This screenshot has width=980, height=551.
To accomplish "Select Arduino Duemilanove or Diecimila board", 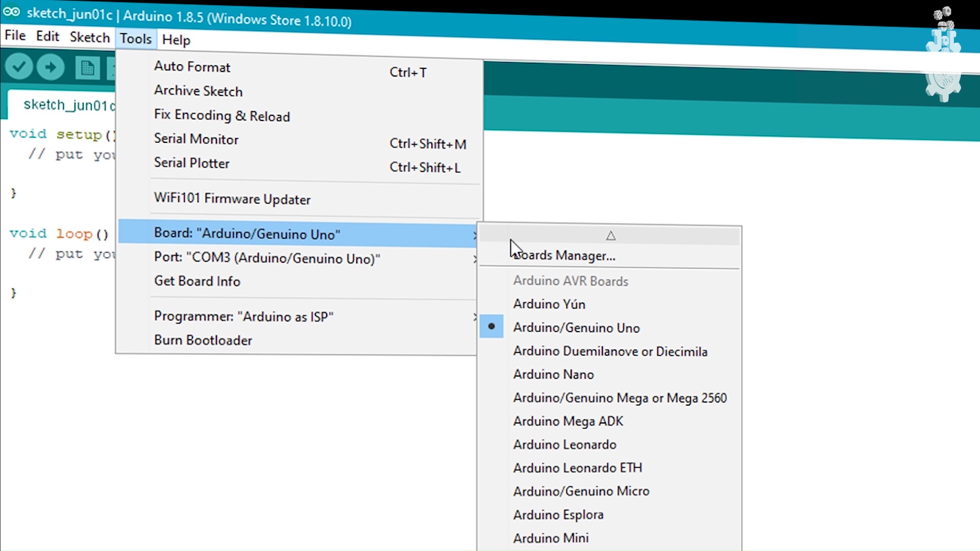I will pos(610,352).
